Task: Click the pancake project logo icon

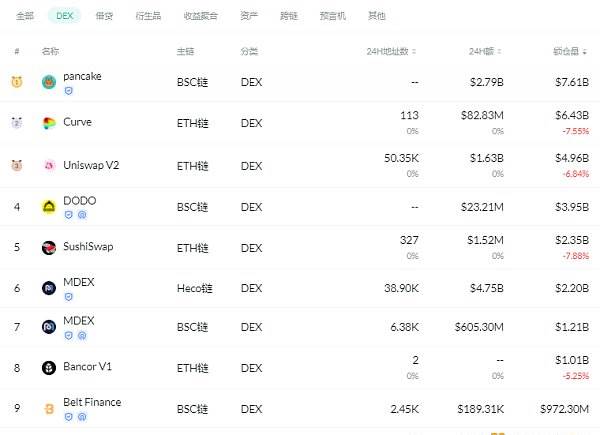Action: coord(49,82)
